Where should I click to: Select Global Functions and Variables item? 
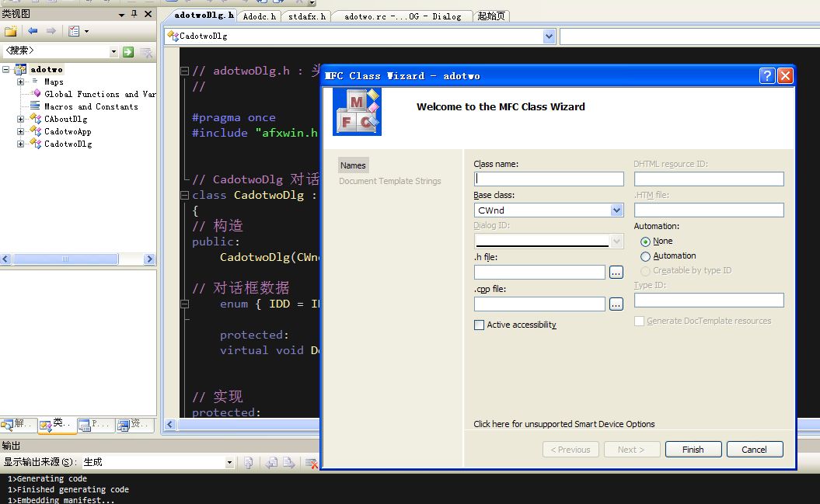99,94
